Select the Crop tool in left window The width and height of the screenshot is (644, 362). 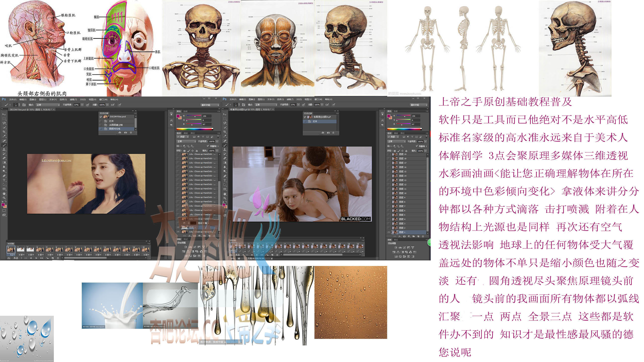pyautogui.click(x=4, y=132)
